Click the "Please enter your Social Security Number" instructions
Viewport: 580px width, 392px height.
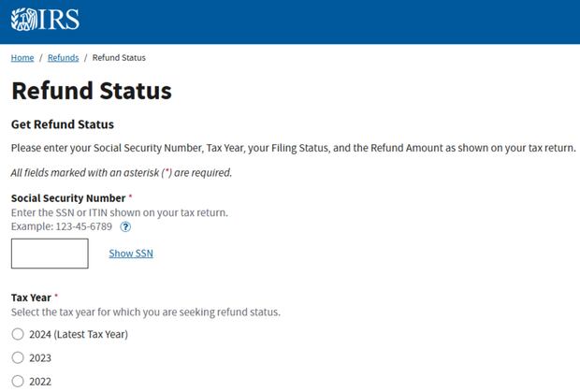pos(293,148)
